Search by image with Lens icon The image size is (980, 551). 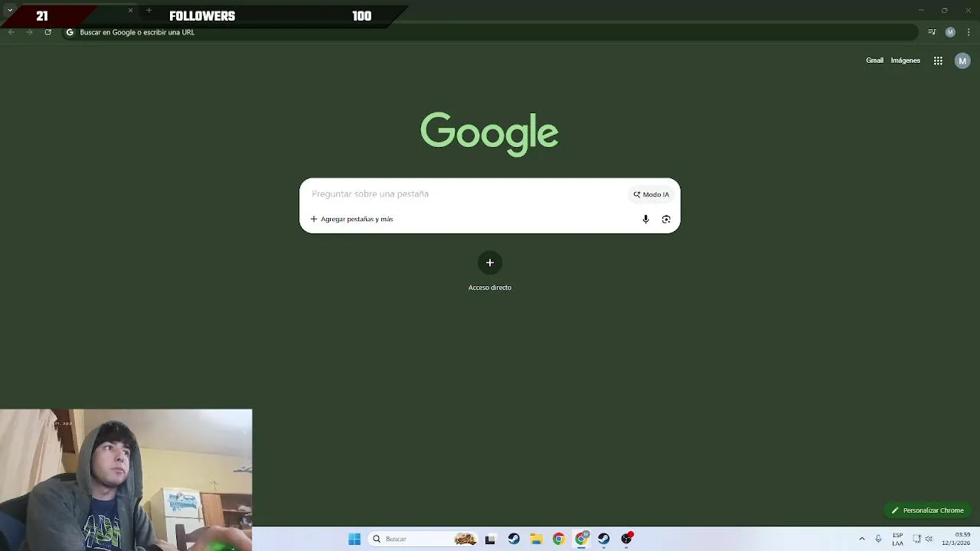coord(666,219)
